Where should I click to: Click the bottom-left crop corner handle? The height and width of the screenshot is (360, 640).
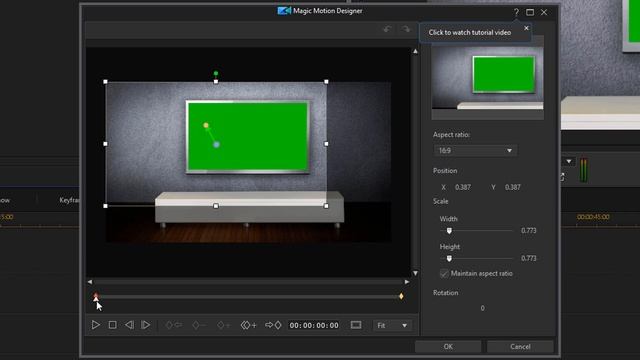coord(106,206)
